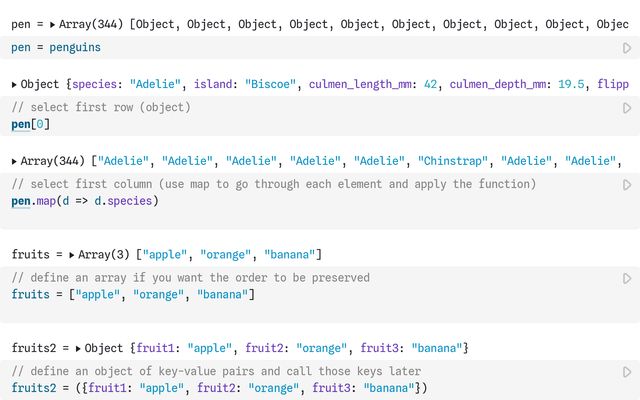
Task: Run the fruits2 object definition cell
Action: [627, 372]
